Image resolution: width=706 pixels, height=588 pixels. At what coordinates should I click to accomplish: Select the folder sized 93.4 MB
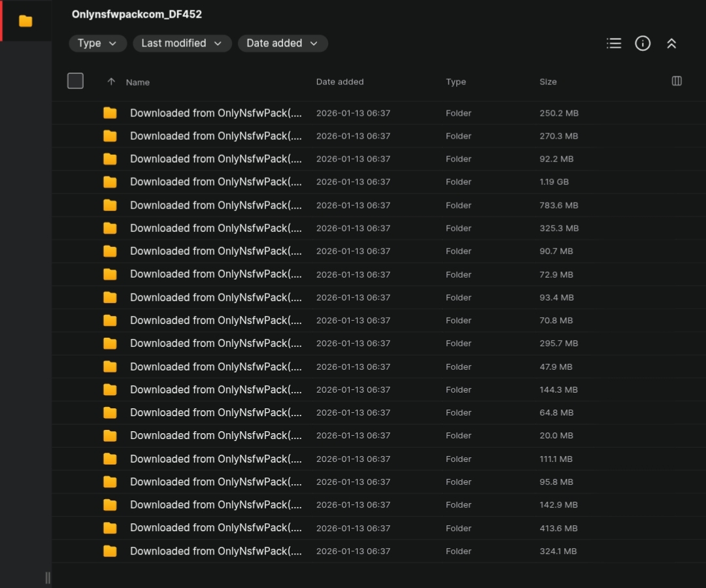click(x=378, y=297)
